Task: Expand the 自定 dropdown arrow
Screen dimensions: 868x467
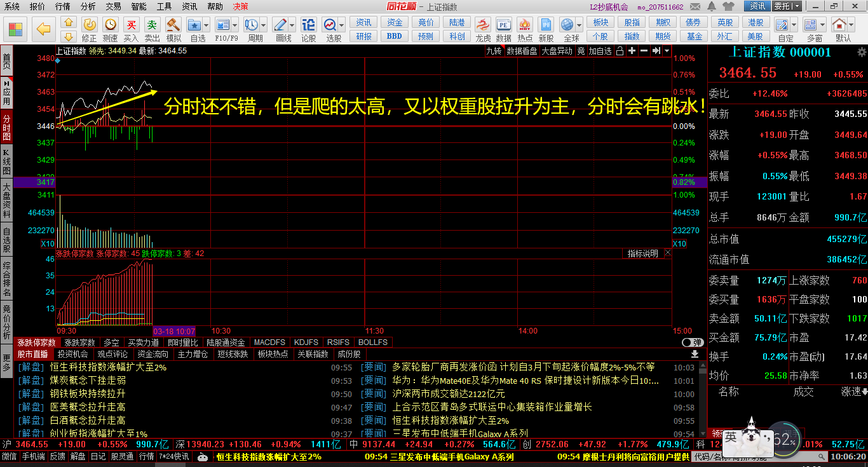Action: pyautogui.click(x=794, y=25)
